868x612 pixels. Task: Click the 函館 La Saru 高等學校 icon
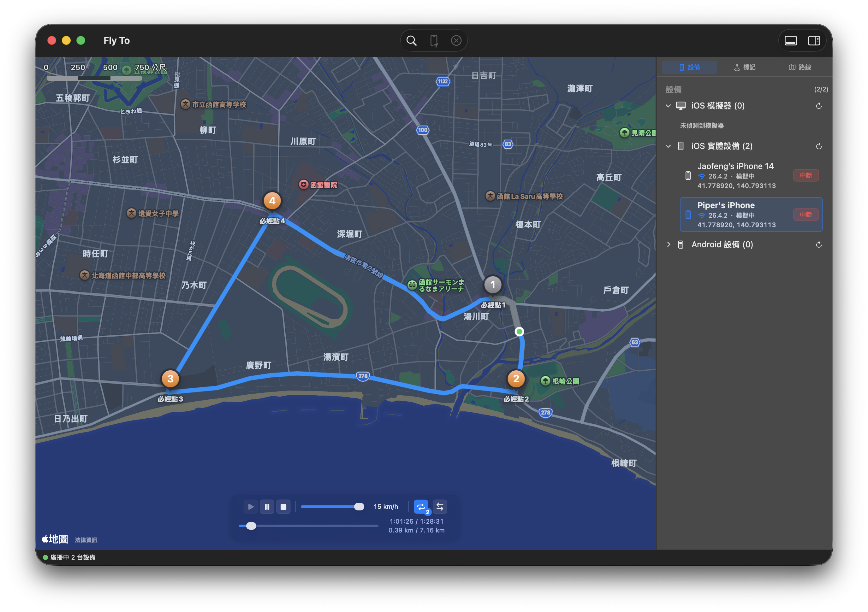pos(490,196)
